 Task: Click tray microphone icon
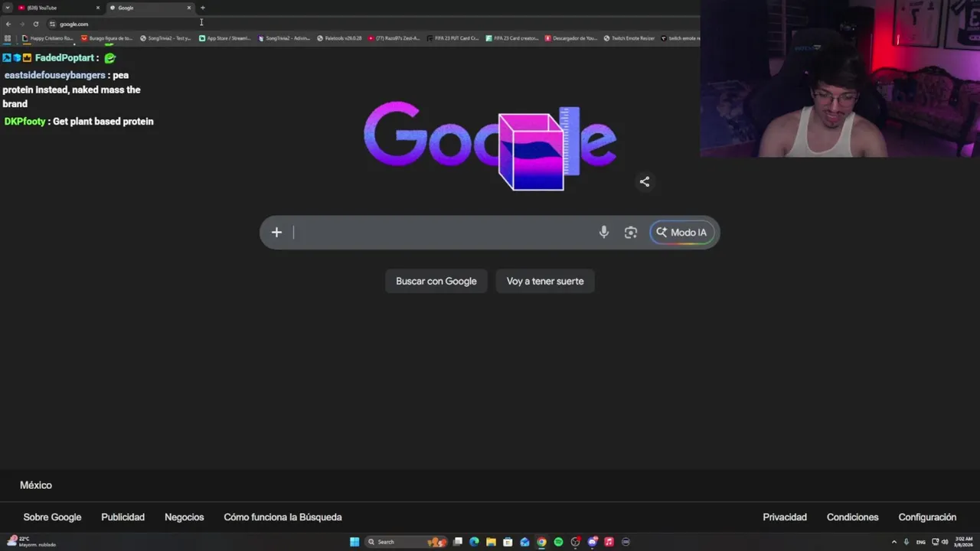coord(906,542)
